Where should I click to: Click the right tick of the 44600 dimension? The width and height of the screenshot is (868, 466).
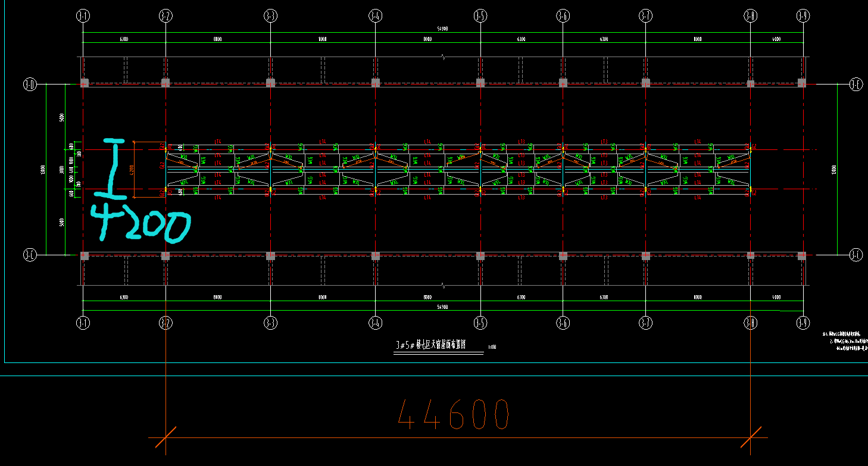coord(750,437)
